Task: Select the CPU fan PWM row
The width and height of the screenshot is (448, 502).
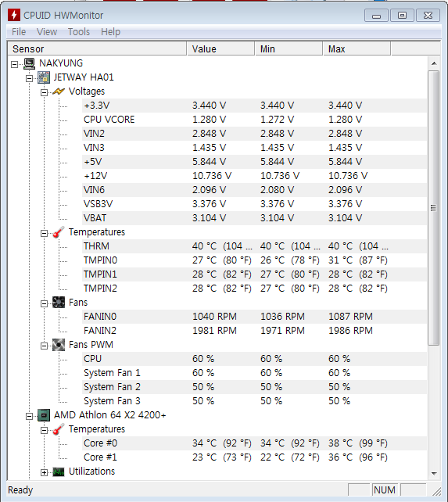Action: click(x=255, y=359)
